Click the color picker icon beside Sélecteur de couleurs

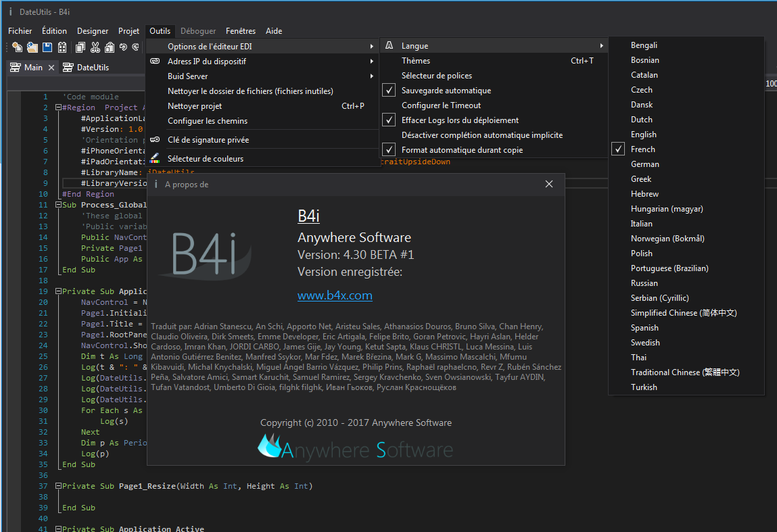point(155,158)
